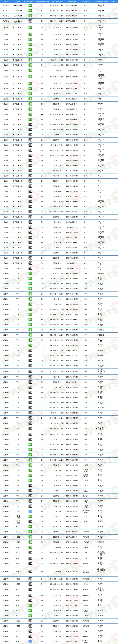Click diesel icon in BMW 280kW / 381KM row
The width and height of the screenshot is (118, 644).
coord(30,222)
